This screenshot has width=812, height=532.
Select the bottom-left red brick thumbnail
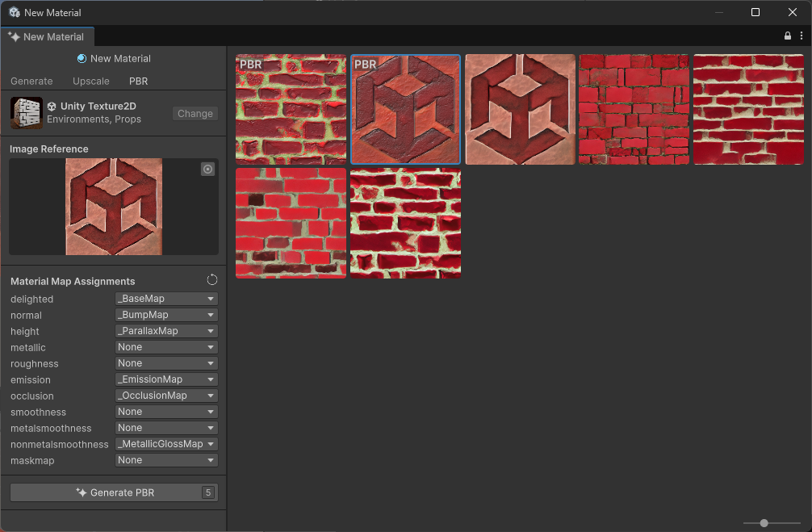click(x=291, y=224)
